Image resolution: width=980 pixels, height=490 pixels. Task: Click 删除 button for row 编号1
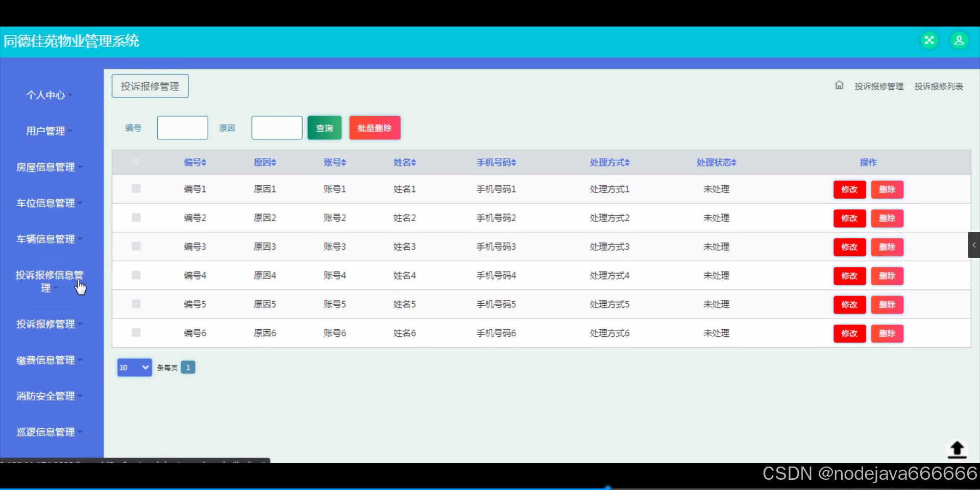click(887, 189)
